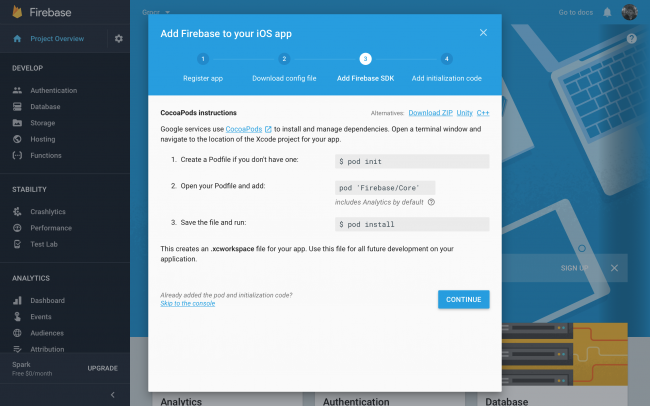Click CocoaPods external link icon

click(x=268, y=129)
